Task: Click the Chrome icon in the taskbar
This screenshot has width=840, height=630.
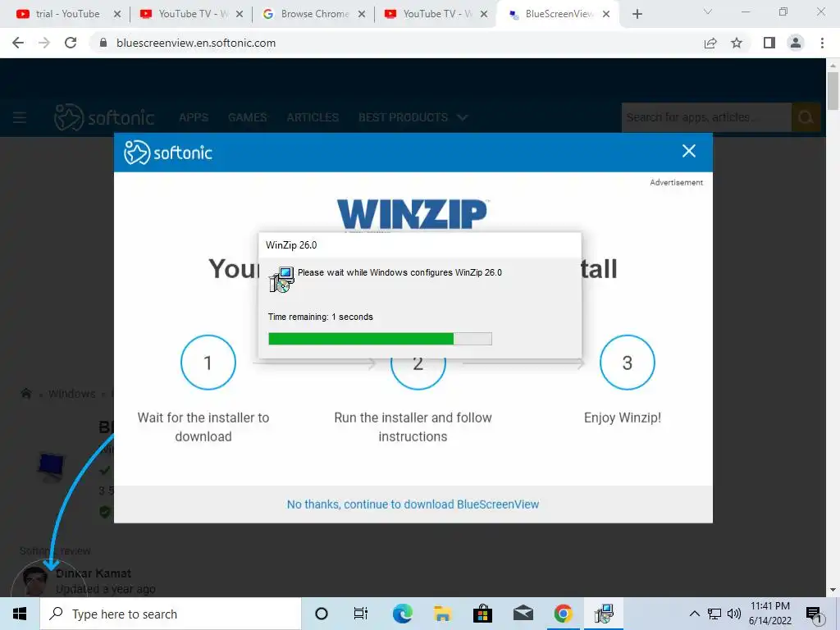Action: click(x=563, y=614)
